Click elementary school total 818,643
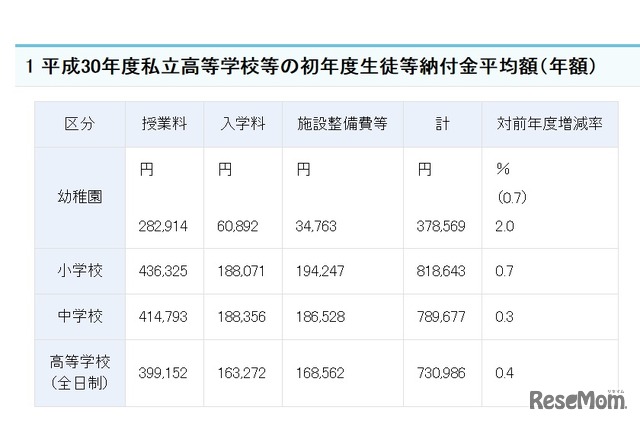 [441, 271]
